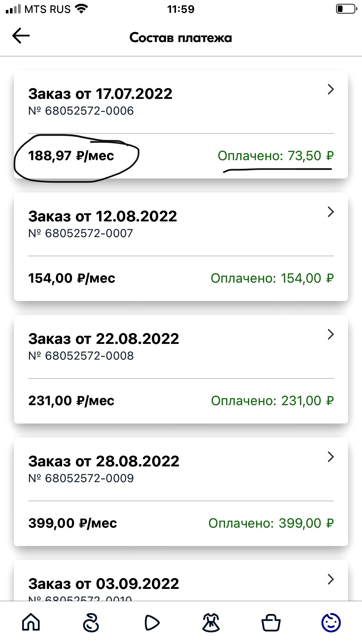This screenshot has height=644, width=362.
Task: Expand order from 28.08.2022 chevron
Action: click(331, 457)
